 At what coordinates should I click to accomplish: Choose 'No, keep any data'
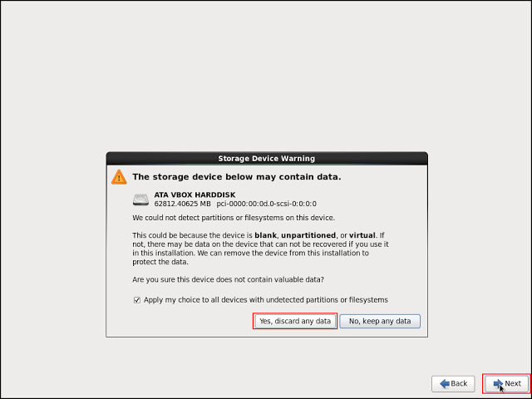pyautogui.click(x=380, y=321)
